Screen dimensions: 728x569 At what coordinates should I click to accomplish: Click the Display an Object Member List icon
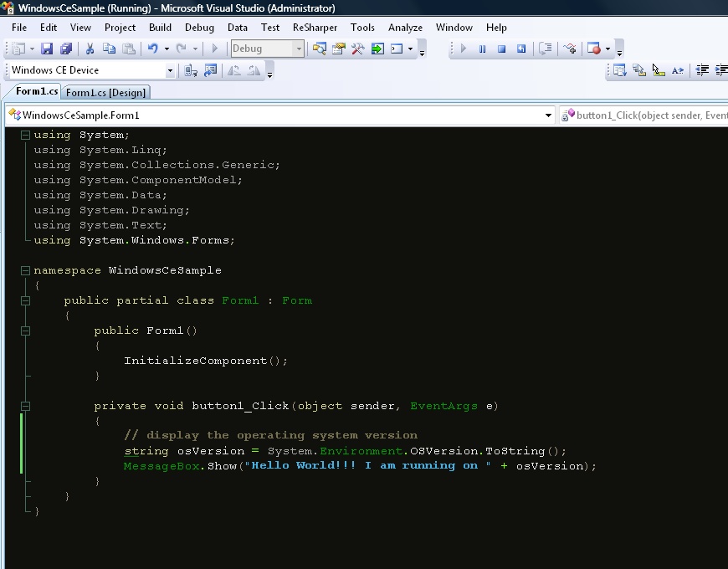[620, 70]
